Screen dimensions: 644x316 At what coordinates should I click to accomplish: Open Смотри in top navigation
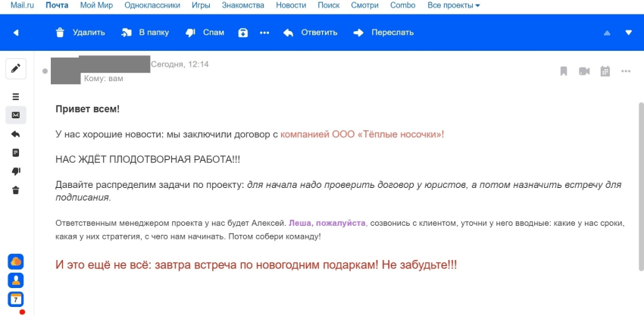[x=364, y=5]
